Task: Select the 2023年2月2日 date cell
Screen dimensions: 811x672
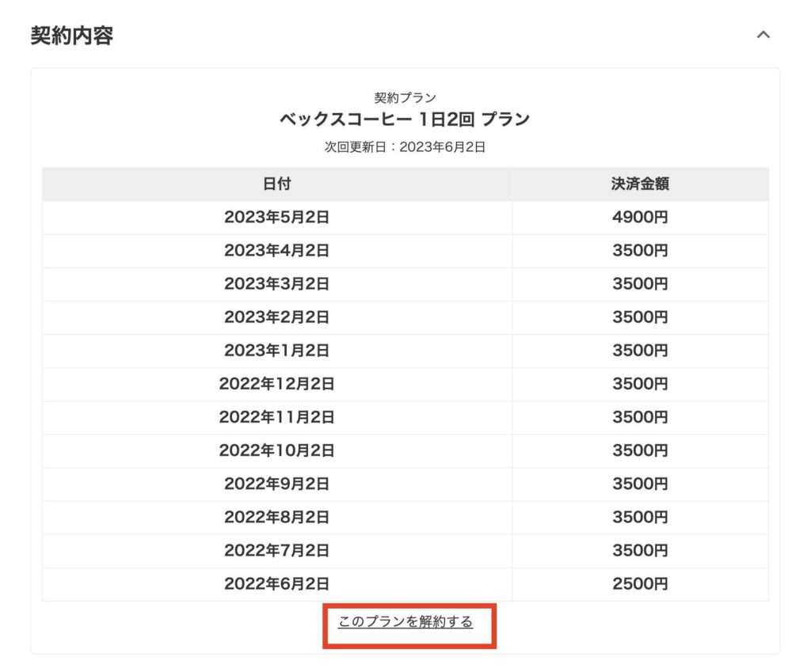Action: [277, 317]
